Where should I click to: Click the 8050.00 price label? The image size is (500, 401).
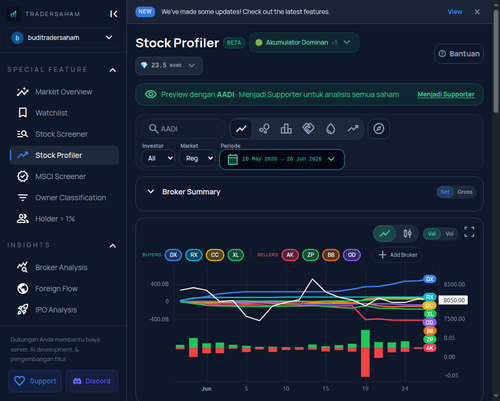click(x=454, y=300)
